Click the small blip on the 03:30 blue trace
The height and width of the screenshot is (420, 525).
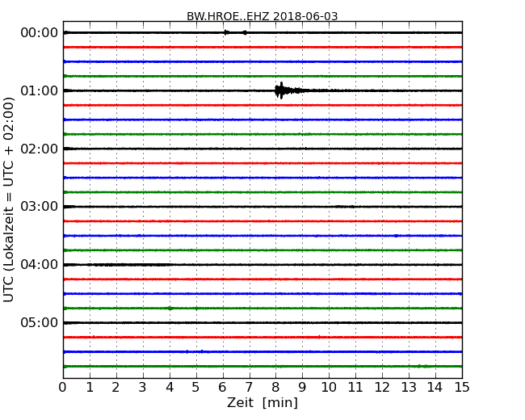(397, 236)
